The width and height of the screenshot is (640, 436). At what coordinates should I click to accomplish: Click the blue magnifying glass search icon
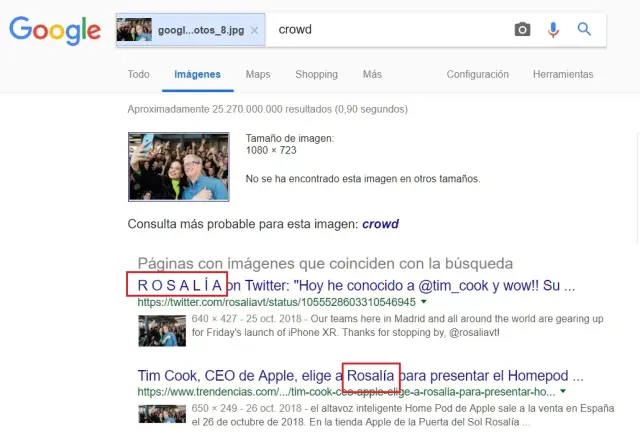coord(585,30)
